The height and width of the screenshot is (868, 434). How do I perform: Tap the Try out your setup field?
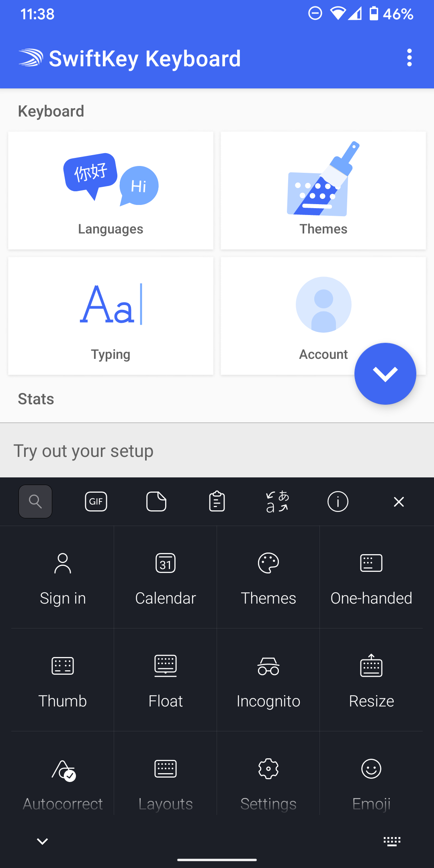click(x=217, y=451)
